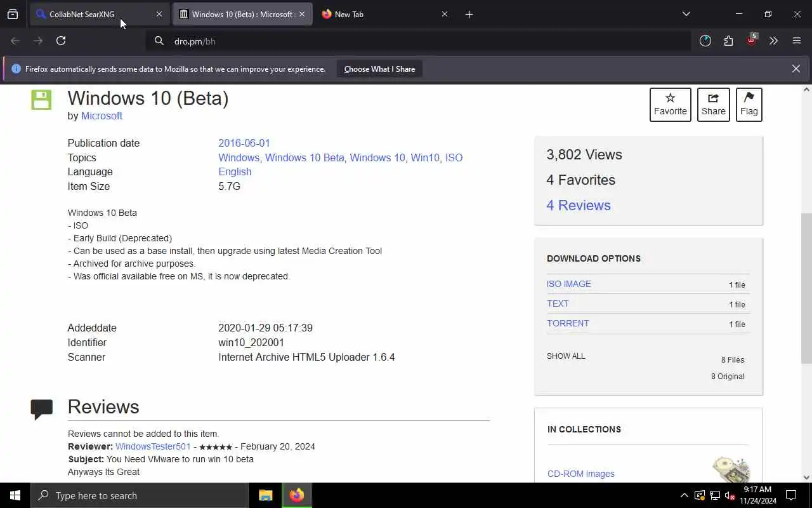Close the CollabNet SearXNG tab
This screenshot has height=508, width=812.
(x=159, y=14)
